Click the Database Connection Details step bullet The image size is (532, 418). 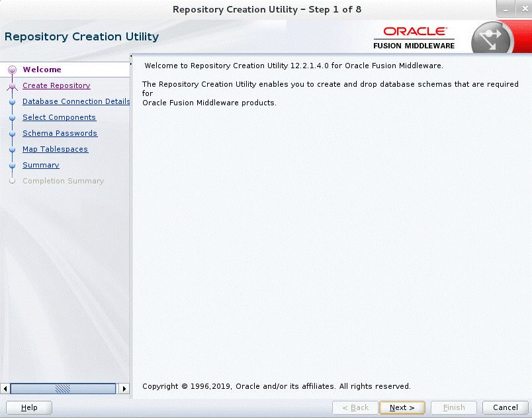click(12, 102)
